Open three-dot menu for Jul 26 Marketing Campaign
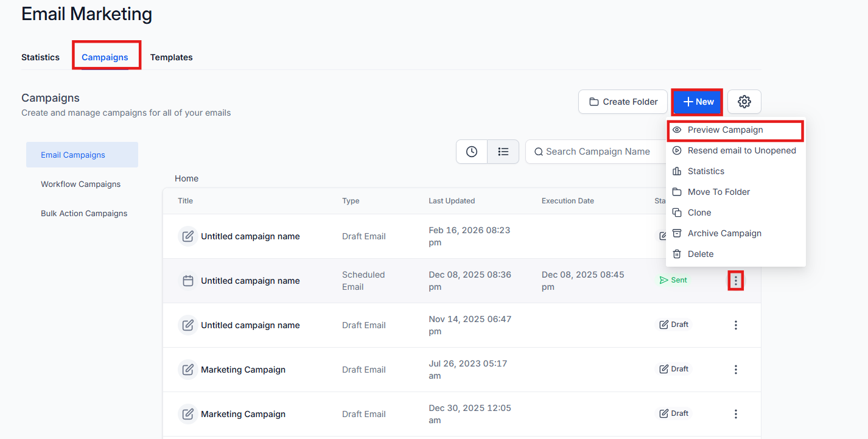This screenshot has width=868, height=439. (x=735, y=370)
